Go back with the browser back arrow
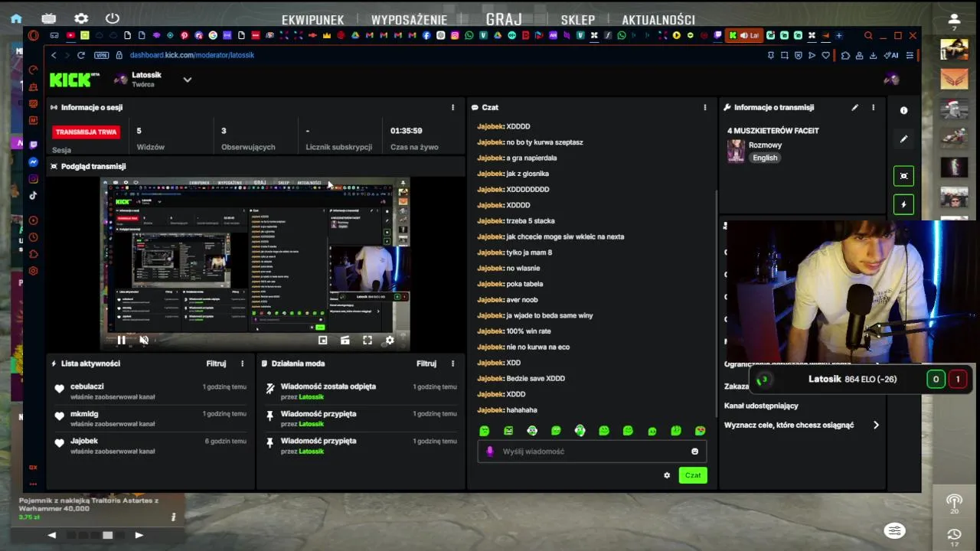 click(54, 55)
